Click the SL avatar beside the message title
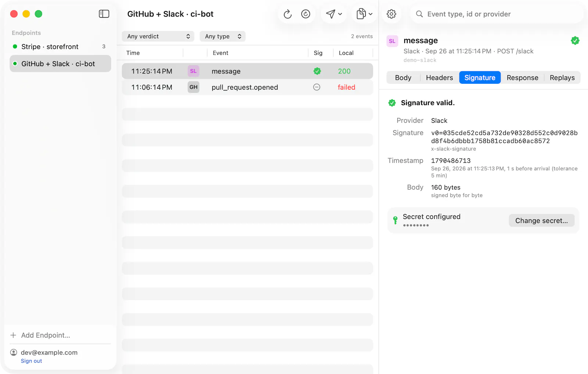The image size is (588, 374). pyautogui.click(x=392, y=41)
